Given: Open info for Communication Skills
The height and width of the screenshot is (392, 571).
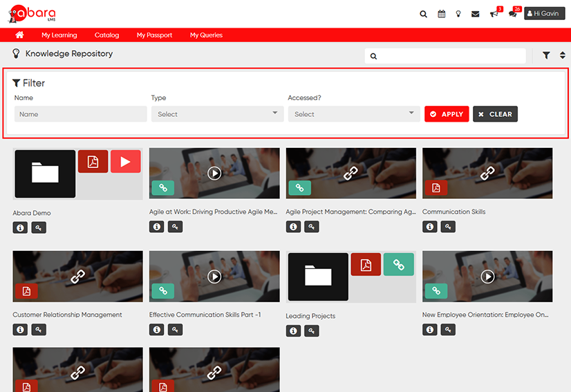Looking at the screenshot, I should (x=430, y=227).
